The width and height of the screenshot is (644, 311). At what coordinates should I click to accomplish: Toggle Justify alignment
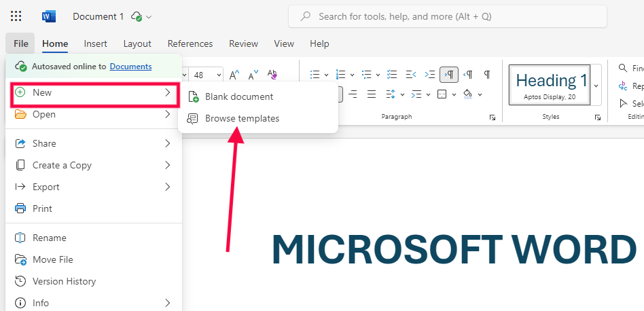[x=372, y=95]
